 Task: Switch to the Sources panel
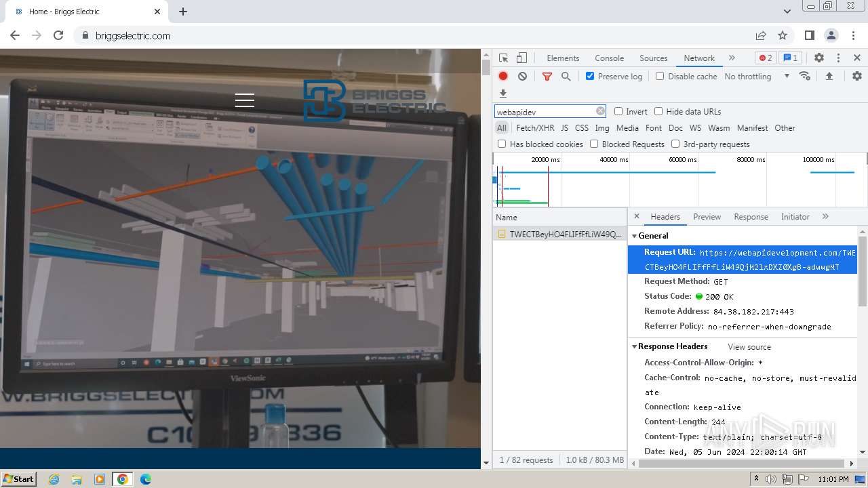pos(654,58)
